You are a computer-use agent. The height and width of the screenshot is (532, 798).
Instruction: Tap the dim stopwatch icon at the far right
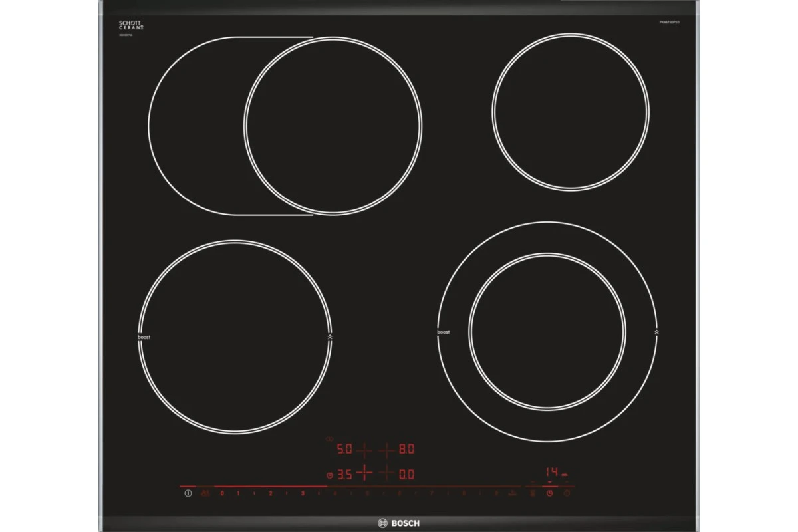click(x=567, y=493)
